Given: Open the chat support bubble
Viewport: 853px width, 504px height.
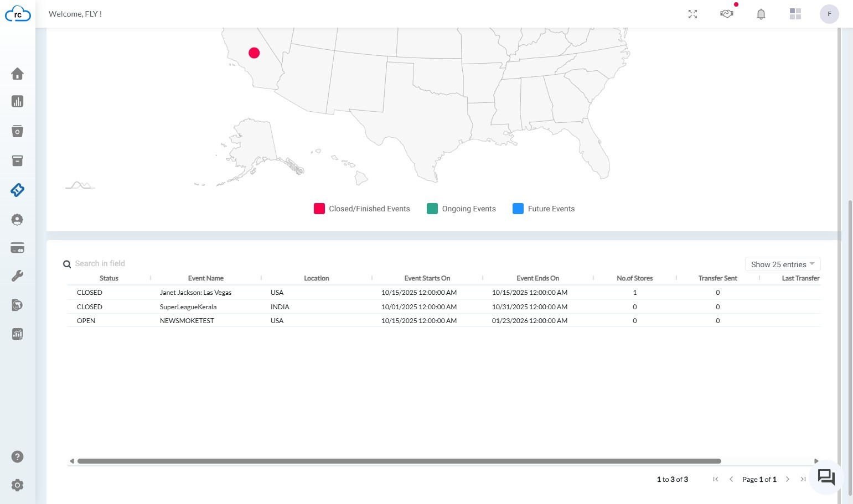Looking at the screenshot, I should [x=826, y=477].
